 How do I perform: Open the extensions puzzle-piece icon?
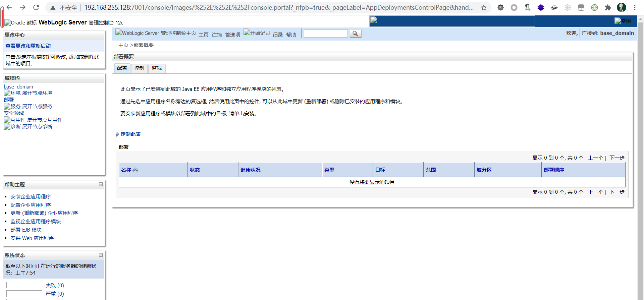click(608, 7)
